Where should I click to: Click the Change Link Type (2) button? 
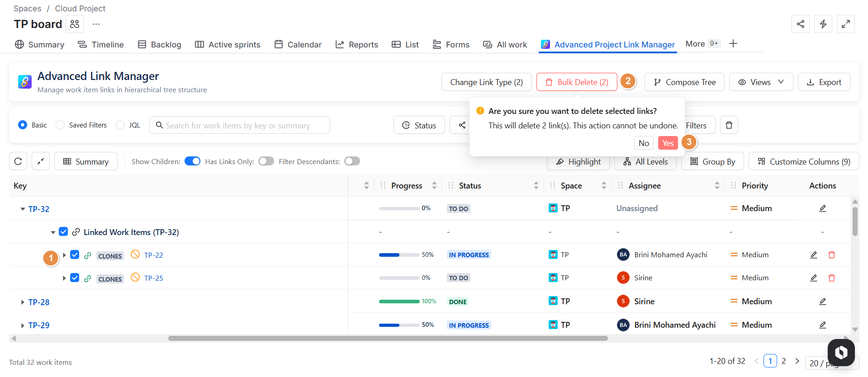coord(486,82)
